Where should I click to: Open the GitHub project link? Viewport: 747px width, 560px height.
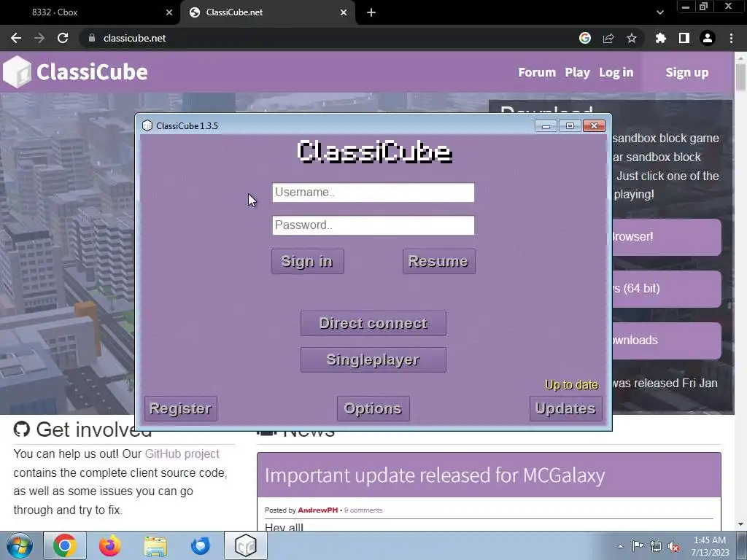[x=182, y=454]
